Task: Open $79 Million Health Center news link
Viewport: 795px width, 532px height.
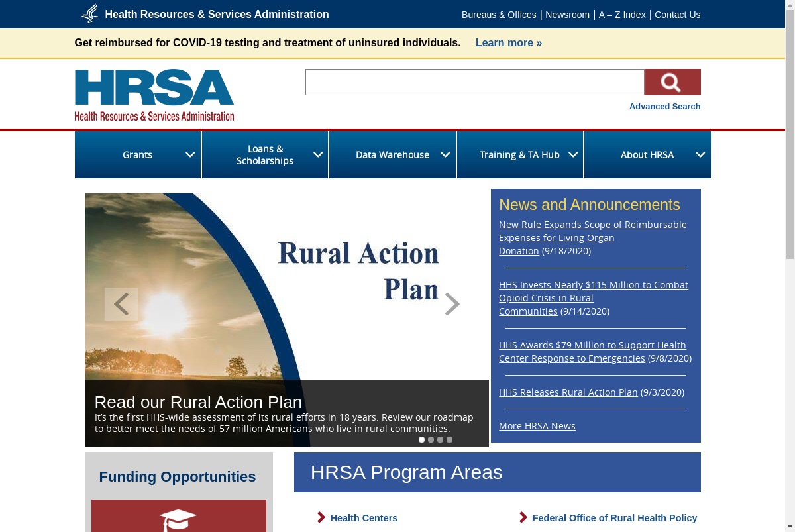Action: tap(592, 351)
